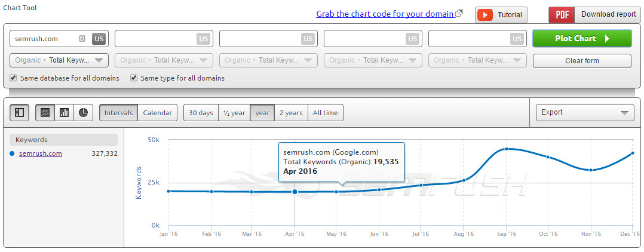Image resolution: width=644 pixels, height=252 pixels.
Task: Open the fourth domain's Organic Total Keywords dropdown
Action: pyautogui.click(x=373, y=60)
